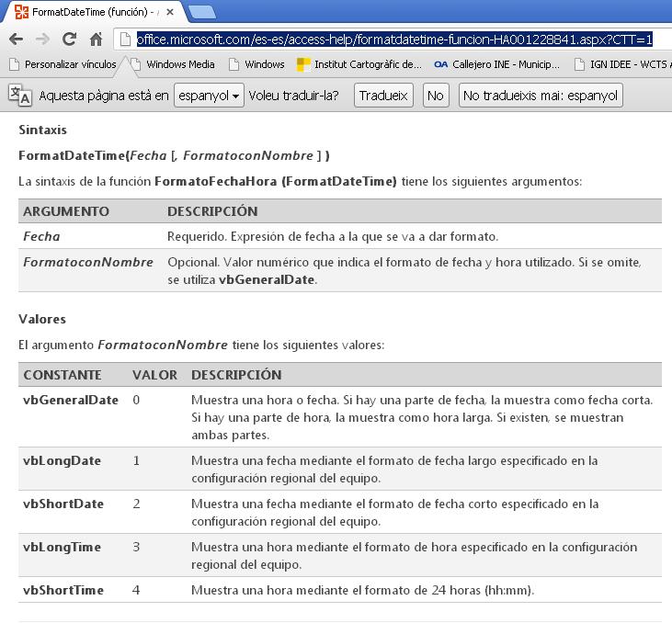Image resolution: width=672 pixels, height=623 pixels.
Task: Click the ARGUMENTO column header
Action: (x=66, y=211)
